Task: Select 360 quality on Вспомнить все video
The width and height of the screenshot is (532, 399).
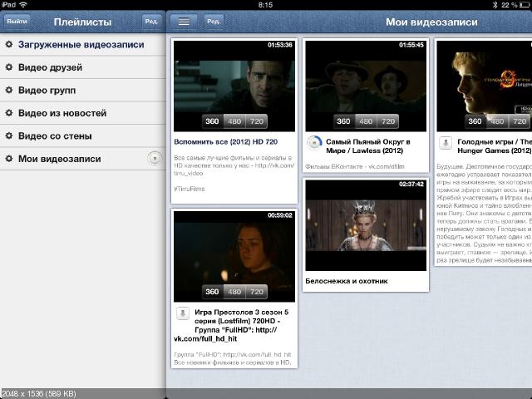Action: coord(212,121)
